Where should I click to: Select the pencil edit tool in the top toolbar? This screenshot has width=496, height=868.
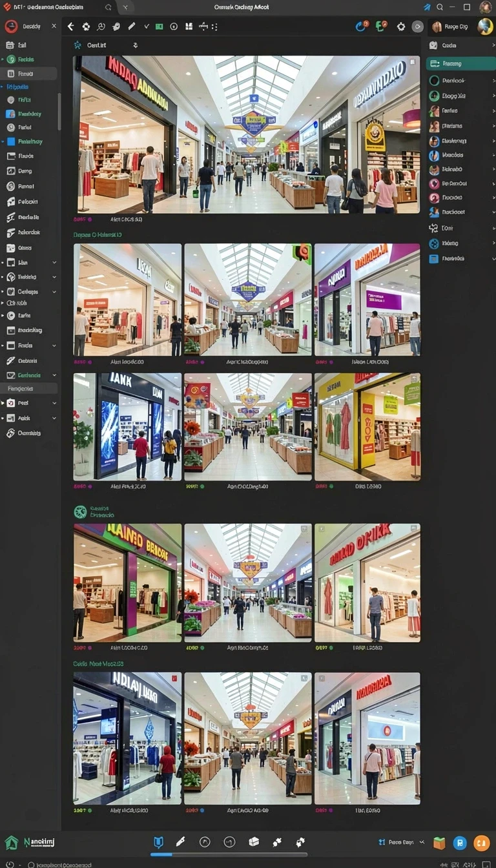tap(132, 26)
